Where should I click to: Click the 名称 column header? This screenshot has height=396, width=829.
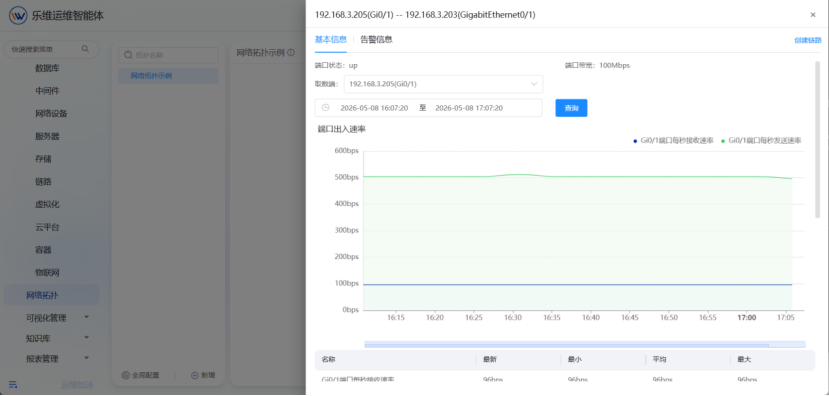tap(328, 360)
